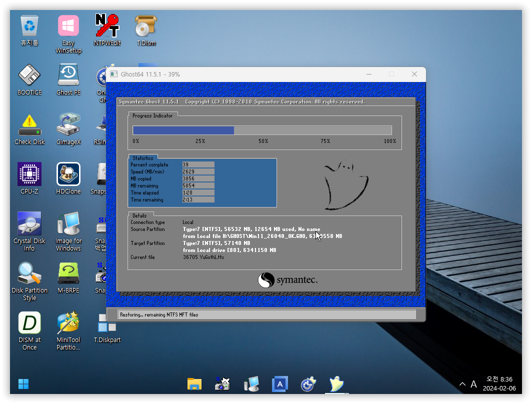Click the Ghost mascot drawing
This screenshot has width=532, height=404.
click(345, 185)
